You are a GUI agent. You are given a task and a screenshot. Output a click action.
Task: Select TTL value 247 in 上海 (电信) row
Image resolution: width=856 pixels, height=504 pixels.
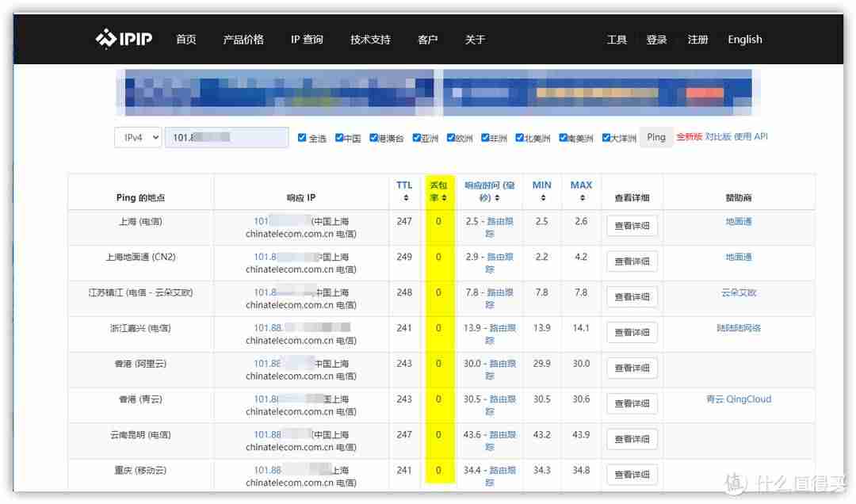coord(404,221)
